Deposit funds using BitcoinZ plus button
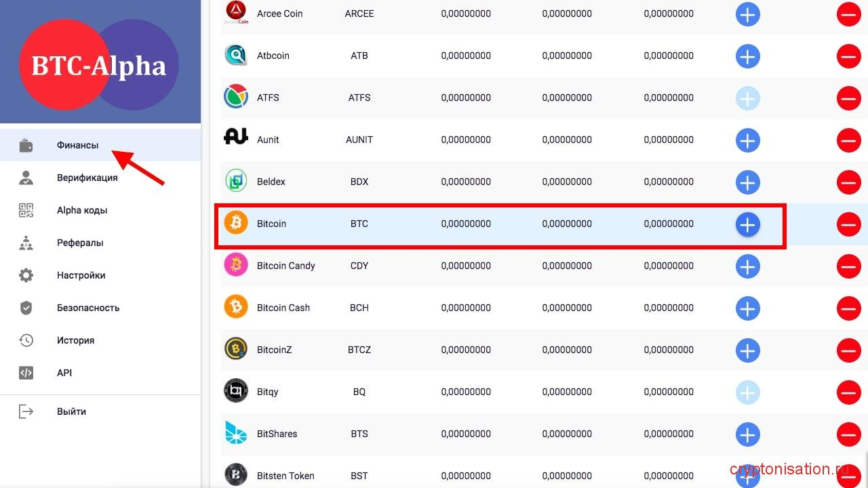 [747, 350]
